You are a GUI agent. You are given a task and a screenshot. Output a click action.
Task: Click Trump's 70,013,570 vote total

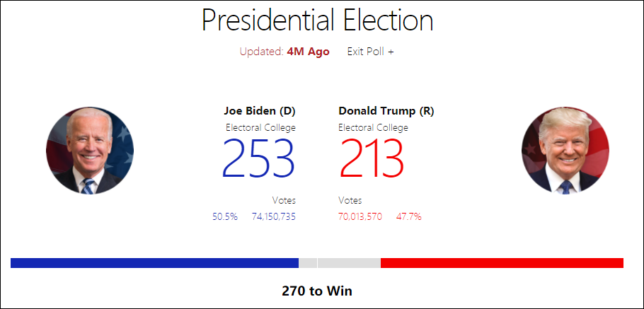point(360,216)
